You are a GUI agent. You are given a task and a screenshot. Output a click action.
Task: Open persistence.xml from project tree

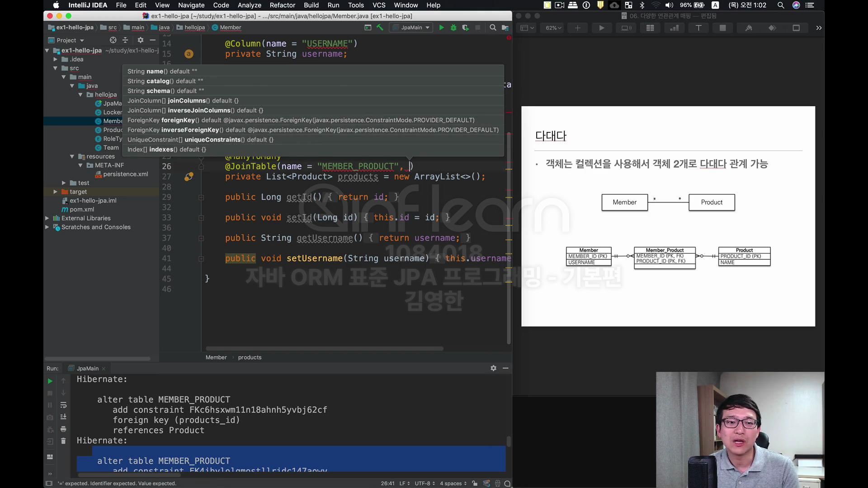(125, 174)
